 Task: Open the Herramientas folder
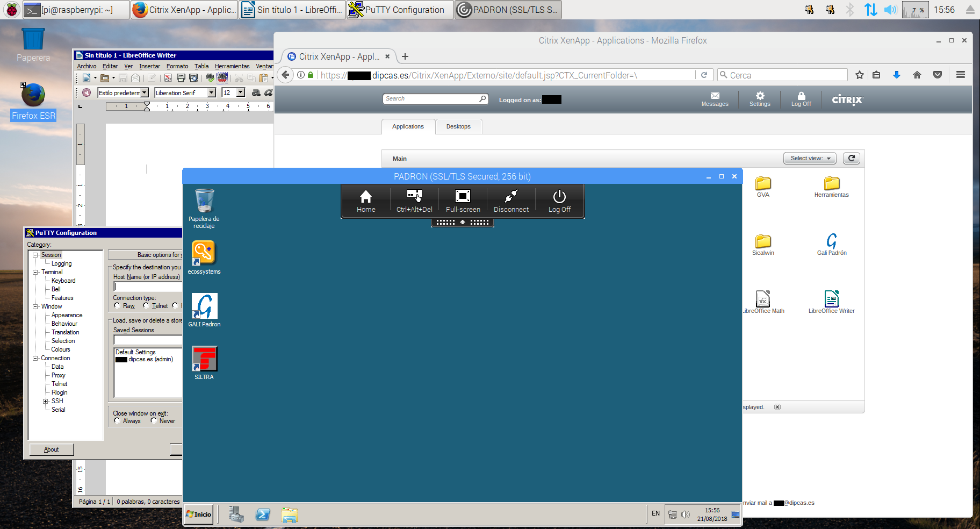832,187
